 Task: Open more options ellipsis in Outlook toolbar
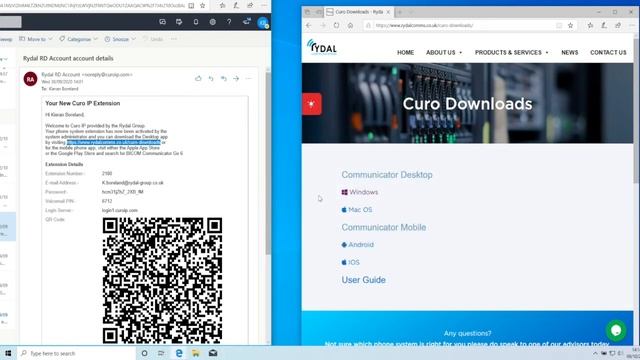(174, 39)
